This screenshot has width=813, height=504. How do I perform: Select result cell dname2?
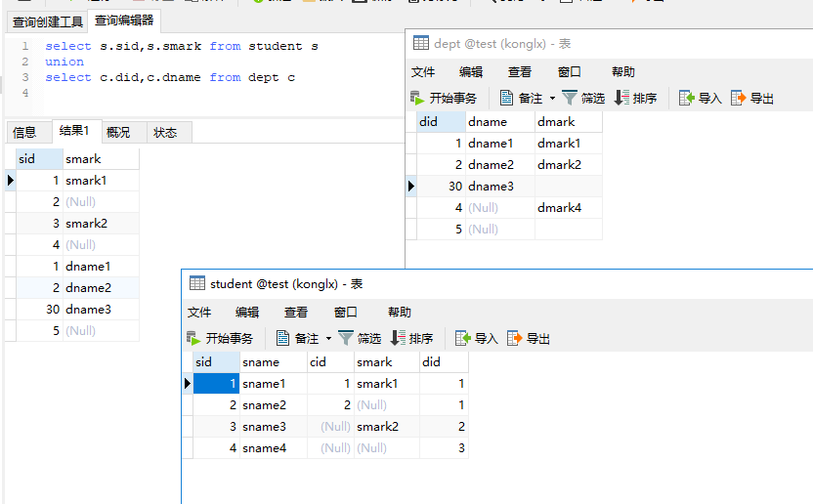click(x=101, y=288)
